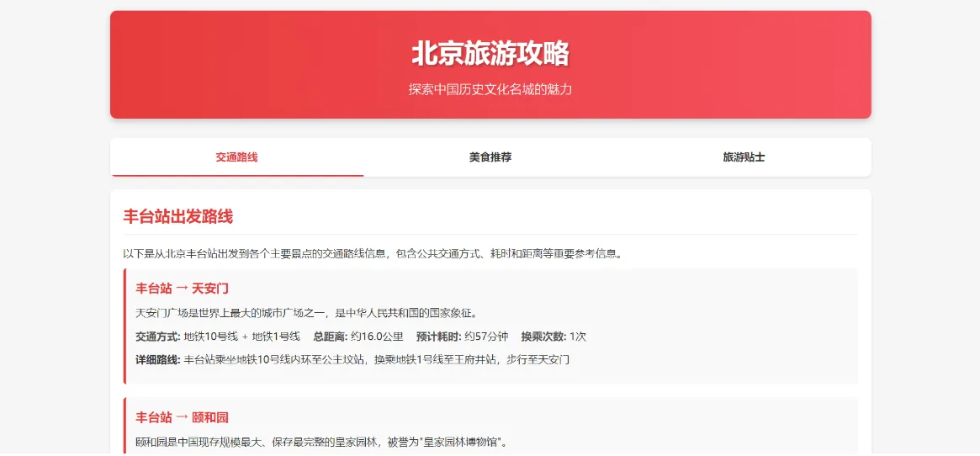Switch to the 交通路线 tab
Image resolution: width=980 pixels, height=456 pixels.
coord(236,157)
